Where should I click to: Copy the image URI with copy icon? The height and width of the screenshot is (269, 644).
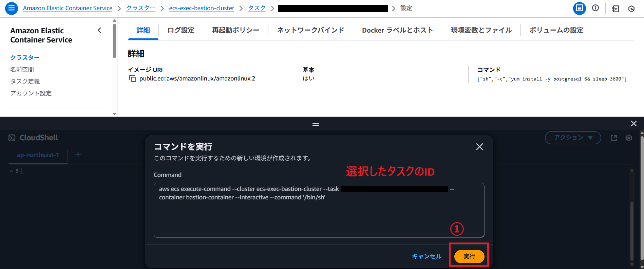pyautogui.click(x=133, y=79)
